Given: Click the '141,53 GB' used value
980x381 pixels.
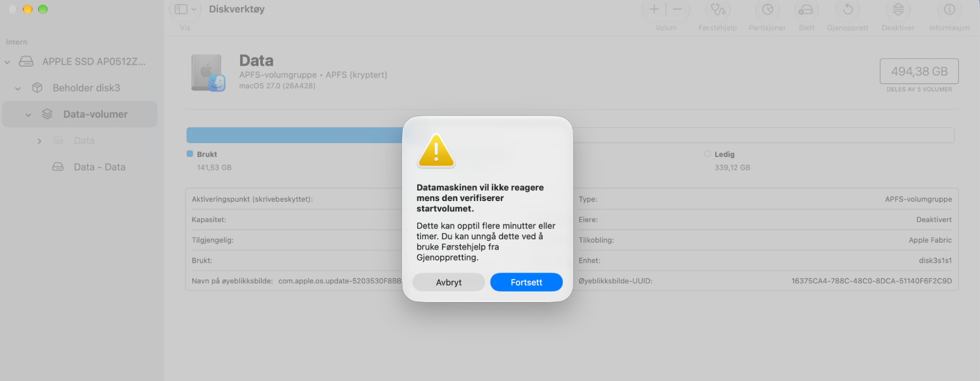Looking at the screenshot, I should [x=214, y=168].
